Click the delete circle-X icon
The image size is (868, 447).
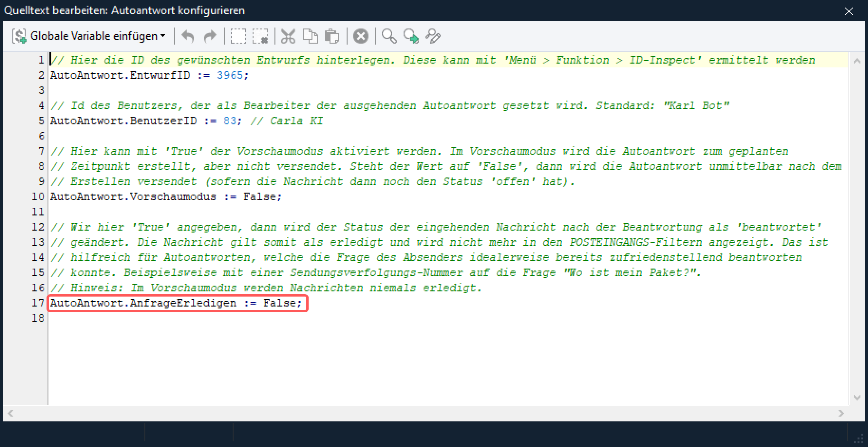point(361,36)
